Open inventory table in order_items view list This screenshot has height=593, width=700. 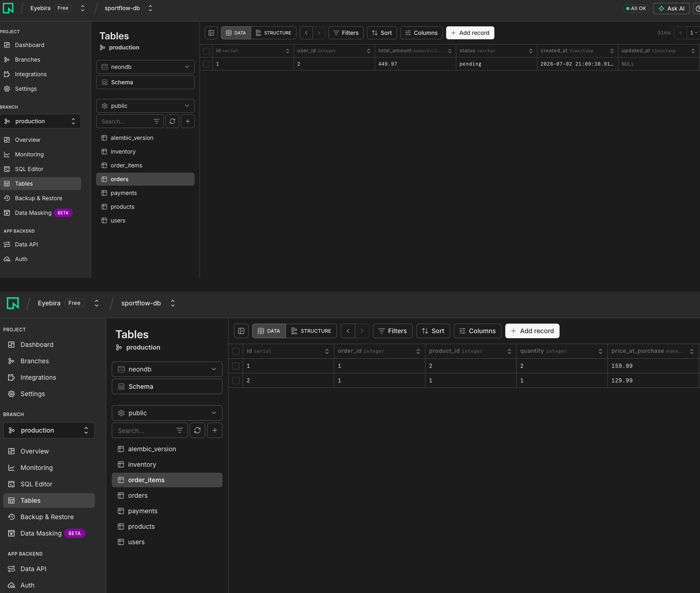(167, 464)
